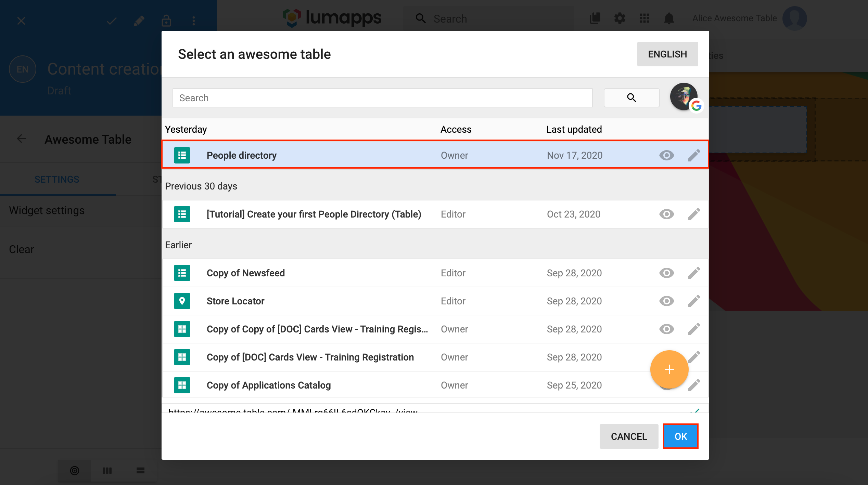
Task: Open the notifications bell
Action: (669, 18)
